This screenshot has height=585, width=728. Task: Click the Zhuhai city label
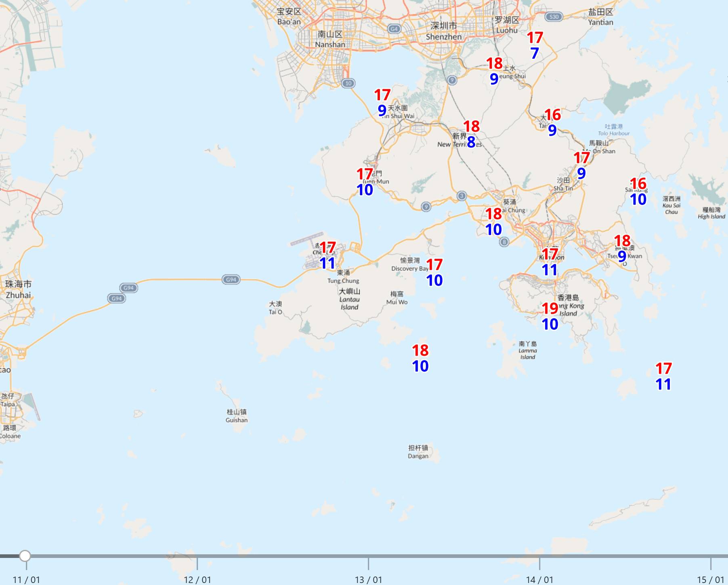[x=18, y=289]
